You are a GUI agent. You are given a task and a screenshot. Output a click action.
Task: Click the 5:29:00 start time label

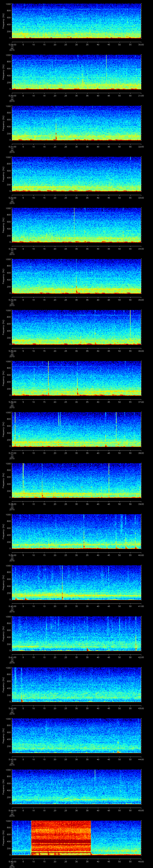pos(12,44)
